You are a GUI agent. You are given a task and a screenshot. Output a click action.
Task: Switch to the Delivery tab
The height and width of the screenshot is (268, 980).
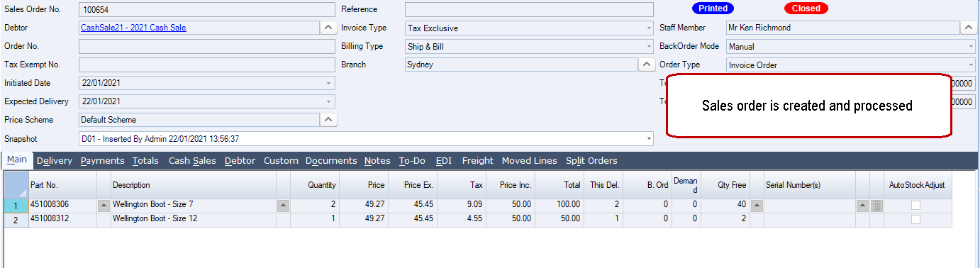[x=55, y=161]
